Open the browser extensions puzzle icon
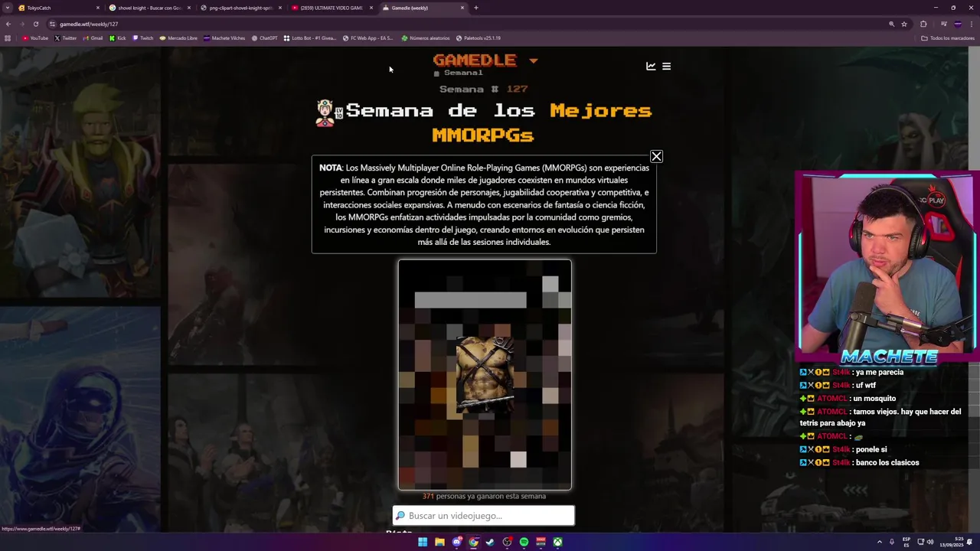 pyautogui.click(x=923, y=24)
